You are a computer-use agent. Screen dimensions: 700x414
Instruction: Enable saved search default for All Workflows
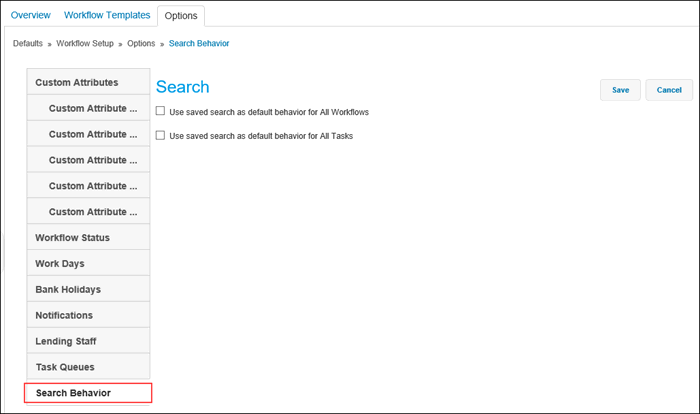pos(160,111)
